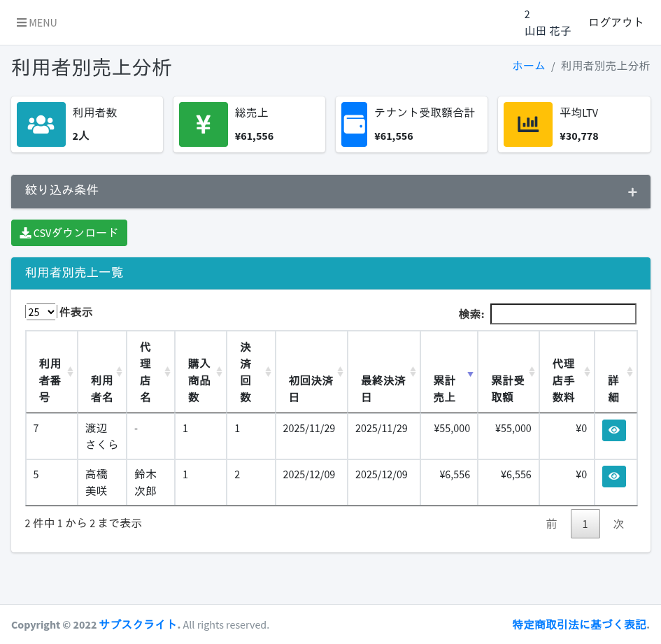This screenshot has height=644, width=661.
Task: Click the card icon on テナント受取額合計
Action: 354,124
